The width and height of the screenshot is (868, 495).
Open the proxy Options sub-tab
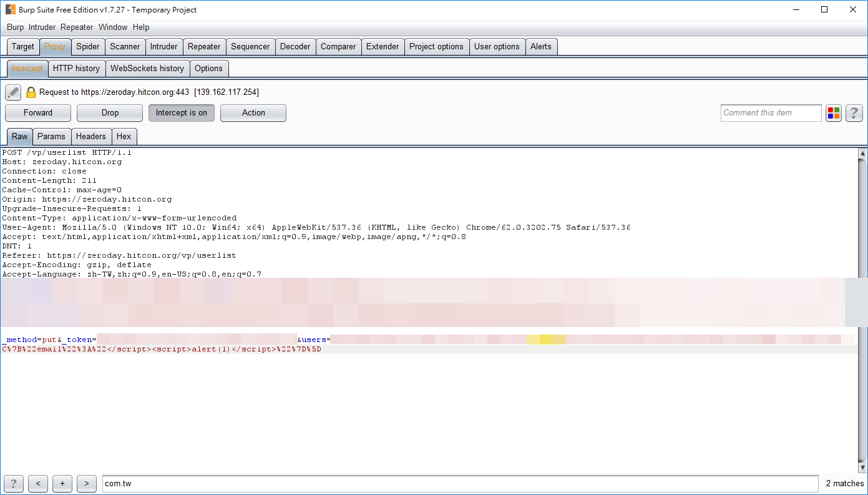[208, 69]
